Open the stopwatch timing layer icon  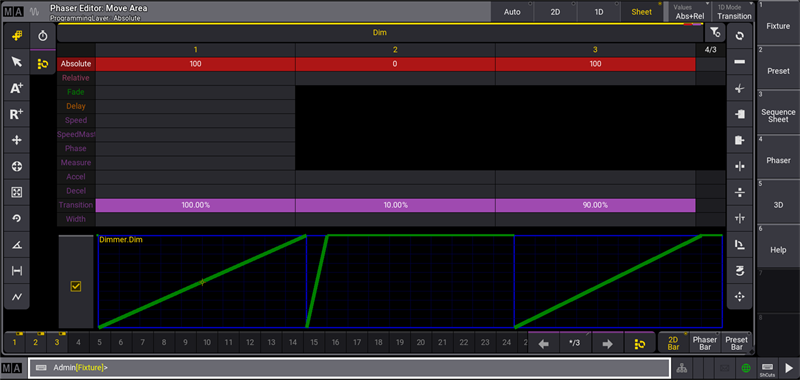pyautogui.click(x=43, y=36)
